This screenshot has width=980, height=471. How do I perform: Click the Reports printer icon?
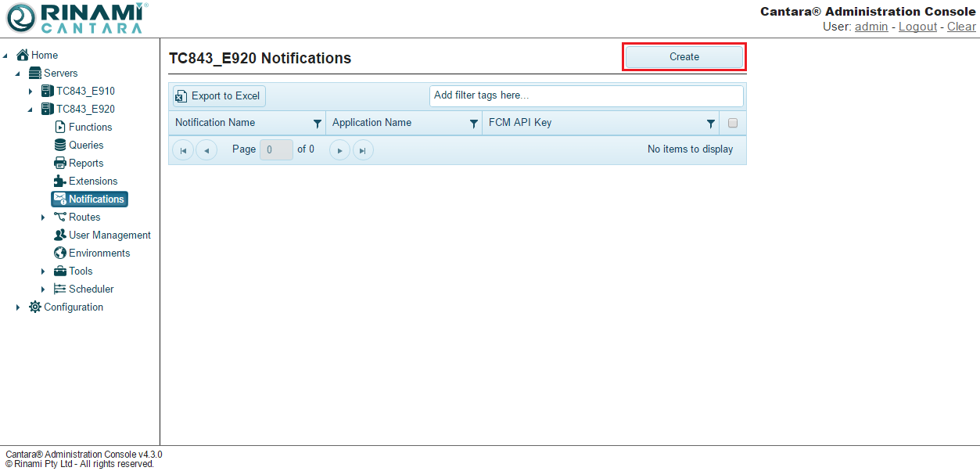point(60,163)
